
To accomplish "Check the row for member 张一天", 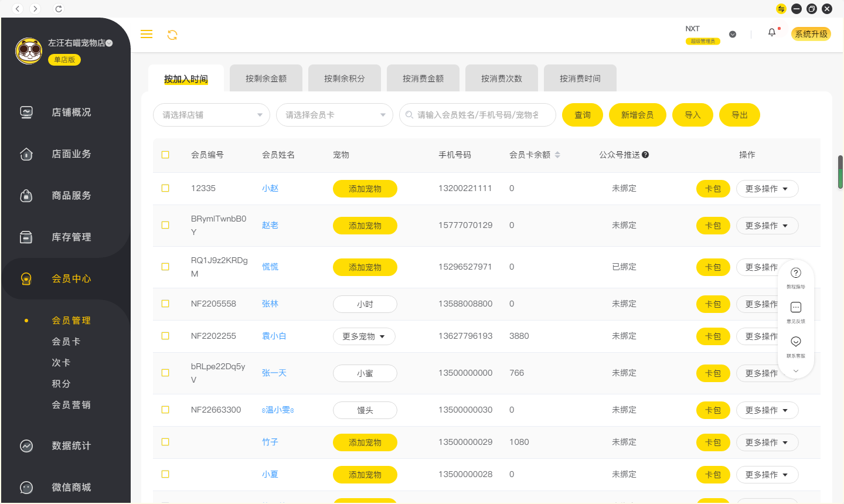I will (165, 373).
